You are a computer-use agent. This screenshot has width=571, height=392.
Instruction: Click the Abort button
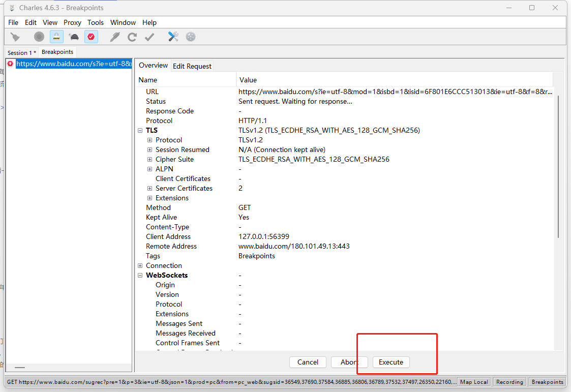coord(349,362)
